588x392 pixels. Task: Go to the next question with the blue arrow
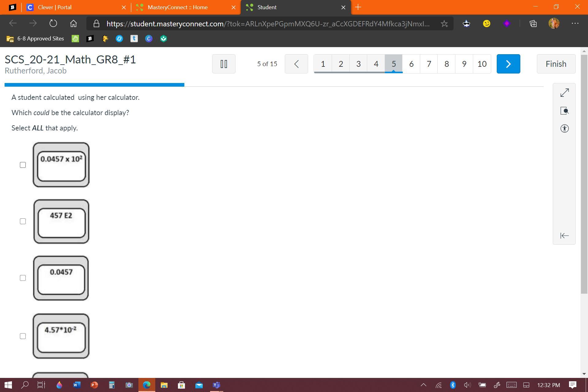pyautogui.click(x=508, y=64)
